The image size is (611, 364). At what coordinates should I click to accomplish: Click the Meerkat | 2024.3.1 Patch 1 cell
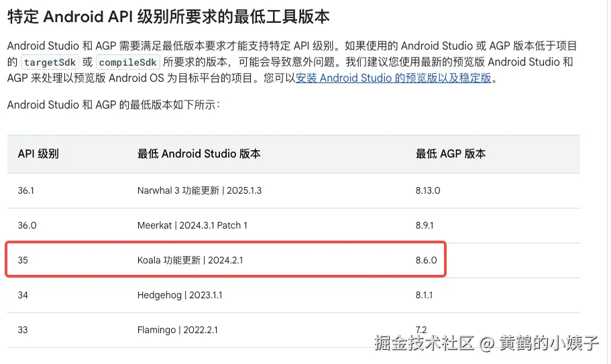pyautogui.click(x=192, y=225)
